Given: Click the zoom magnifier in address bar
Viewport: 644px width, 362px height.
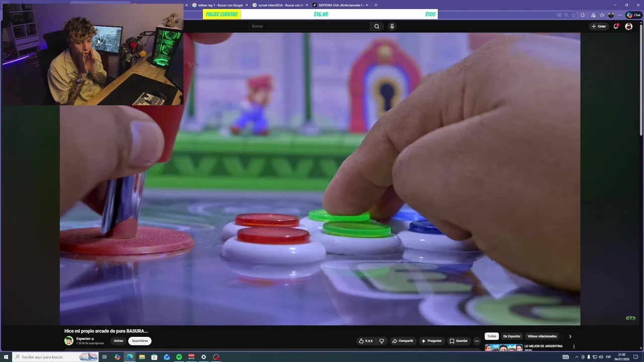Looking at the screenshot, I should click(x=567, y=15).
